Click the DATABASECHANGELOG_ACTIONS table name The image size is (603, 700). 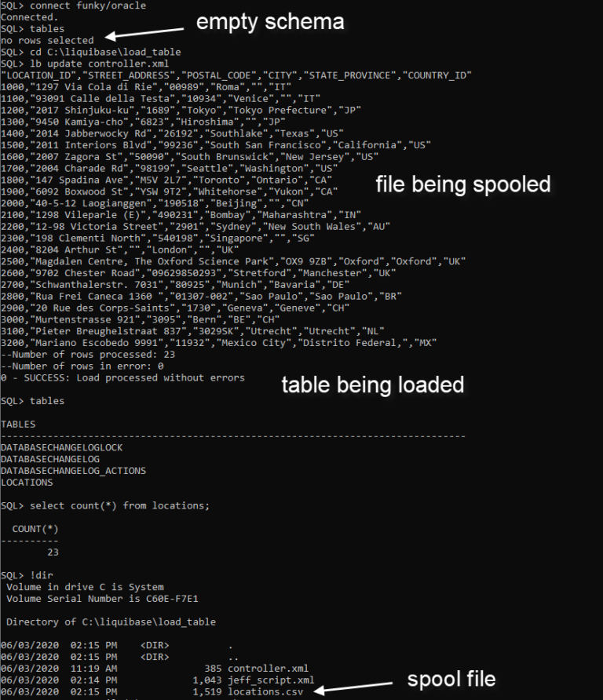(73, 471)
